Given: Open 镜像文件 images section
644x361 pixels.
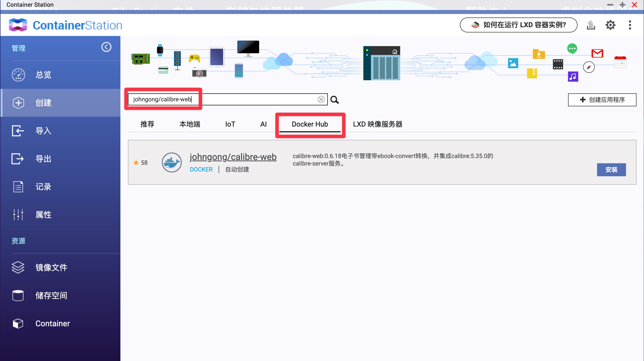Looking at the screenshot, I should pos(60,267).
